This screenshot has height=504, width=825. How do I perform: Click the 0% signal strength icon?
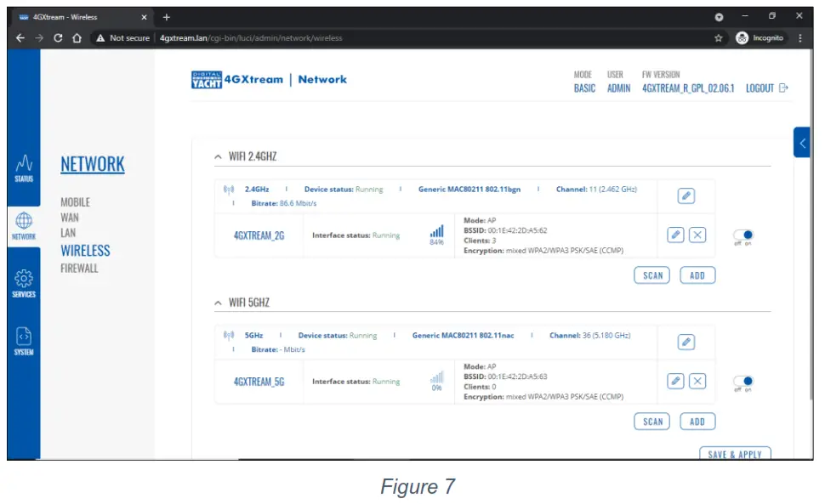[x=436, y=378]
